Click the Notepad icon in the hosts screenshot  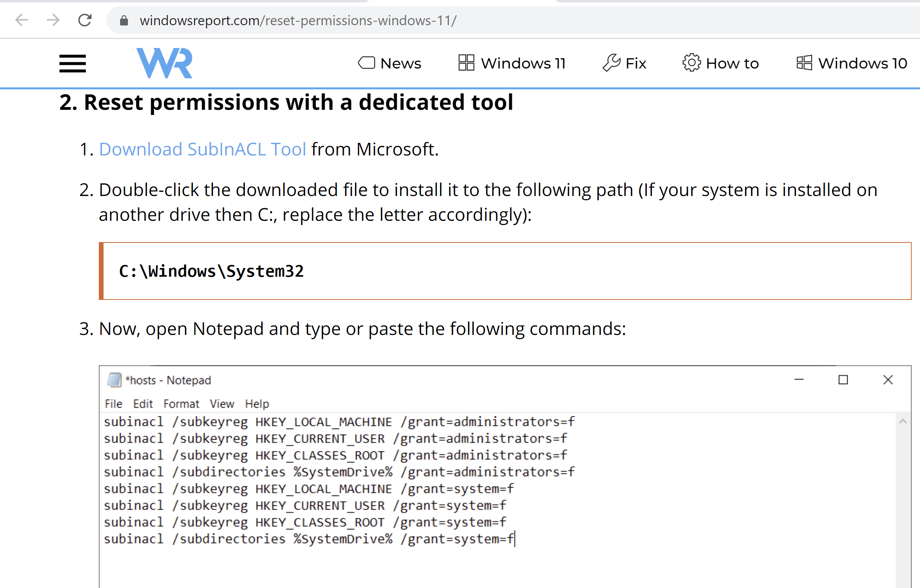point(114,380)
